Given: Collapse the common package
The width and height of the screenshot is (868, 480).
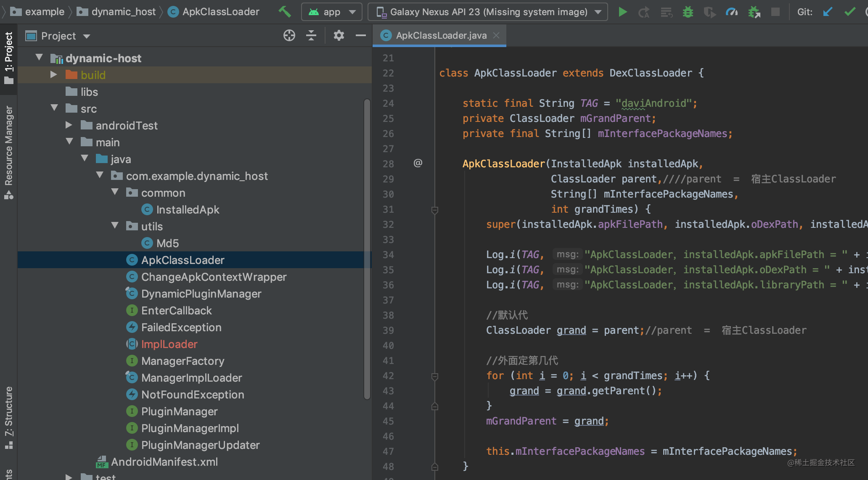Looking at the screenshot, I should (x=115, y=192).
